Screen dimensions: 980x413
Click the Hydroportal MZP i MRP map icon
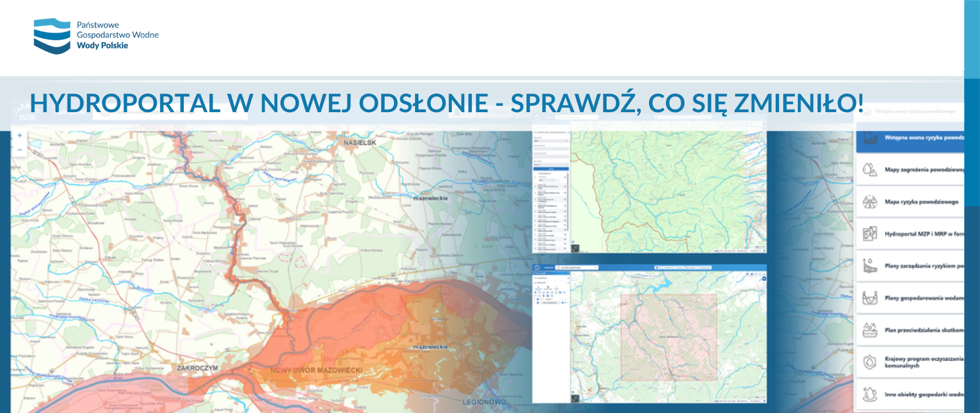tap(870, 234)
